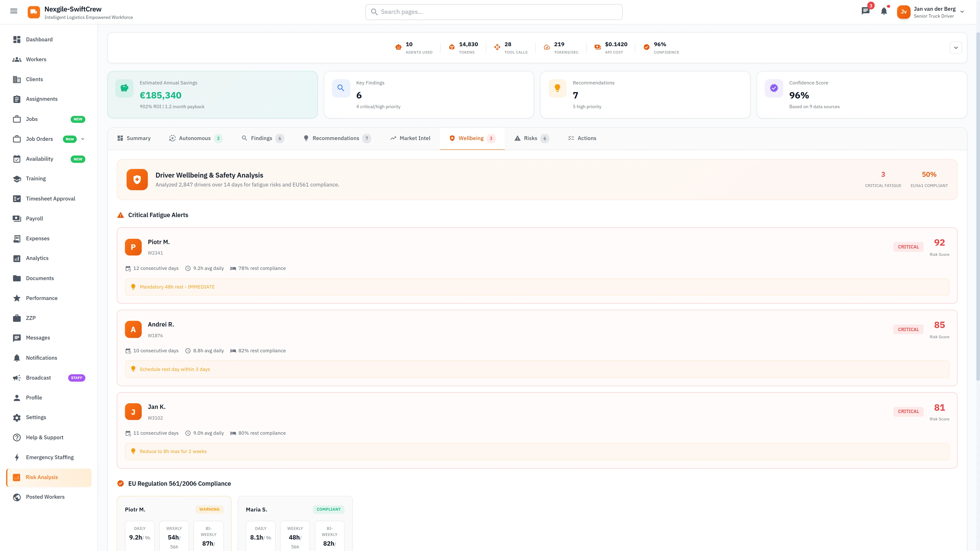980x551 pixels.
Task: Open the chat messages icon
Action: [865, 11]
